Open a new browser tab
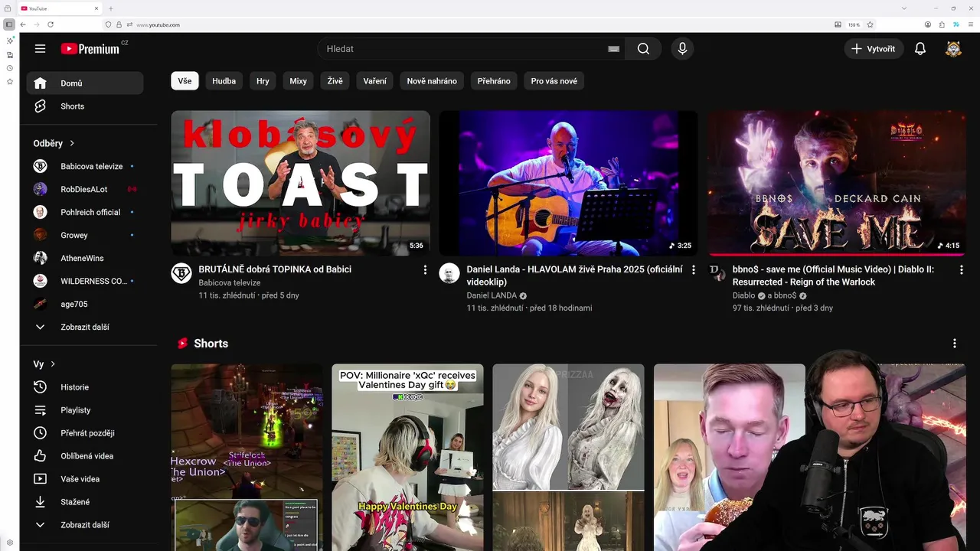980x551 pixels. [111, 8]
